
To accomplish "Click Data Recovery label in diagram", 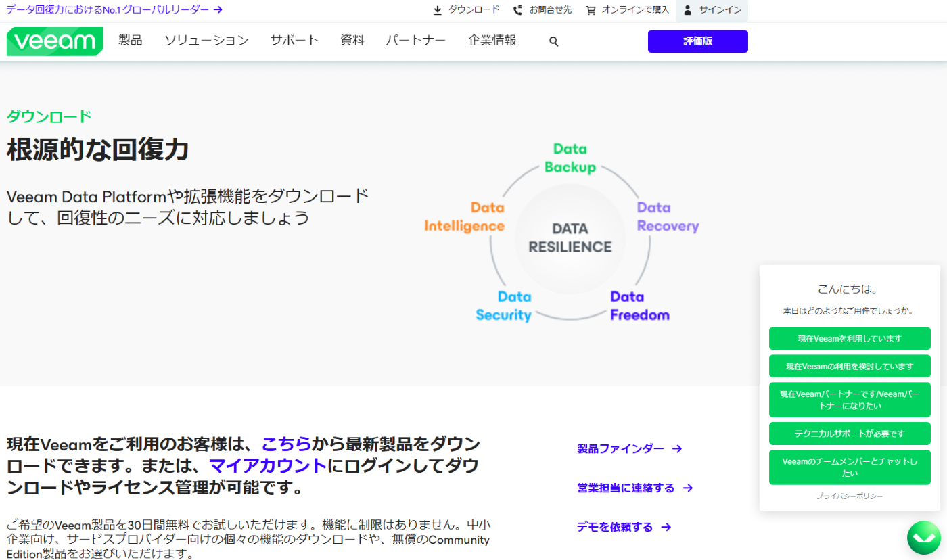I will click(x=668, y=216).
